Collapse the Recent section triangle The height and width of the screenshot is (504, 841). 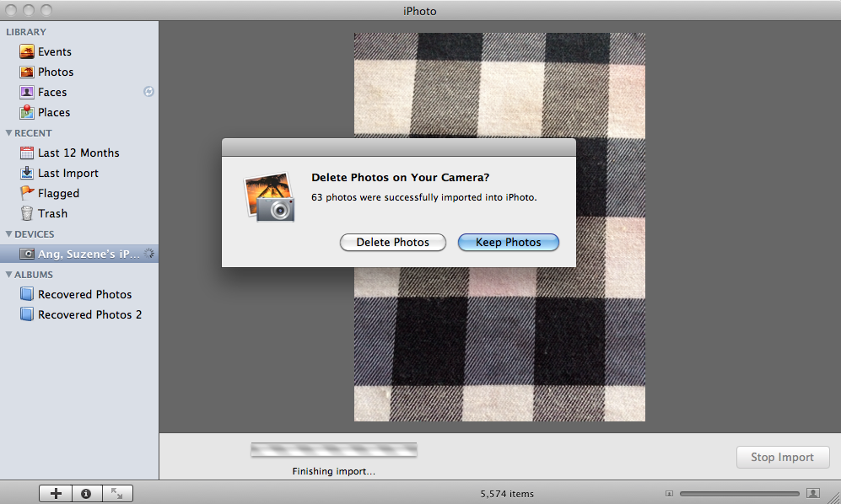(x=8, y=133)
